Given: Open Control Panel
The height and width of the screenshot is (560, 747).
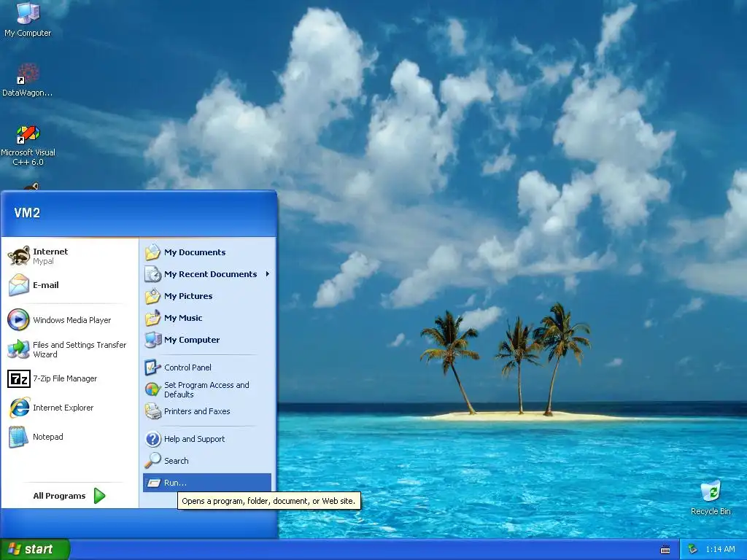Looking at the screenshot, I should tap(207, 367).
